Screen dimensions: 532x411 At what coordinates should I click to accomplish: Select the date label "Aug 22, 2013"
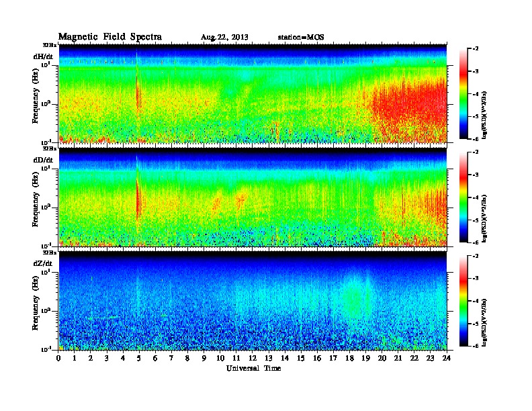tap(224, 38)
